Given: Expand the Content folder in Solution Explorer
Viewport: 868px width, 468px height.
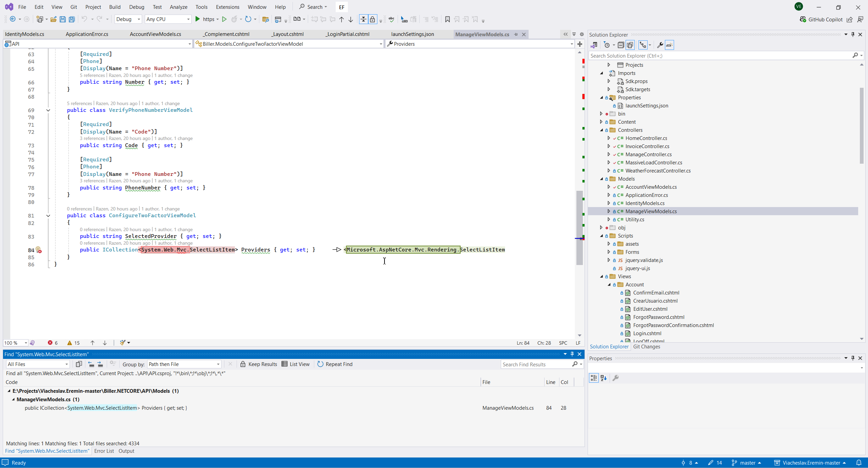Looking at the screenshot, I should pos(601,122).
